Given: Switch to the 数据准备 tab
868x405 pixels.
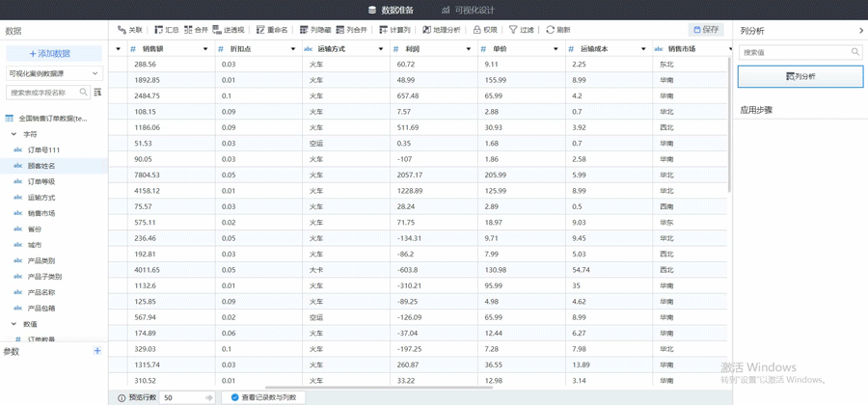Looking at the screenshot, I should 391,10.
